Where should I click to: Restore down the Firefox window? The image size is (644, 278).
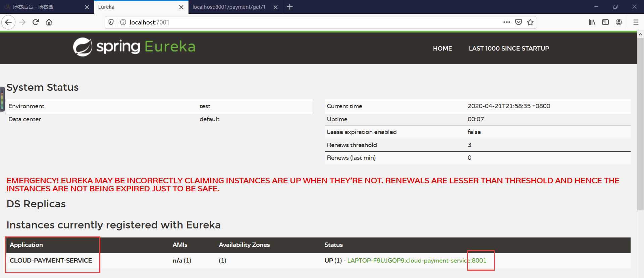click(x=615, y=7)
